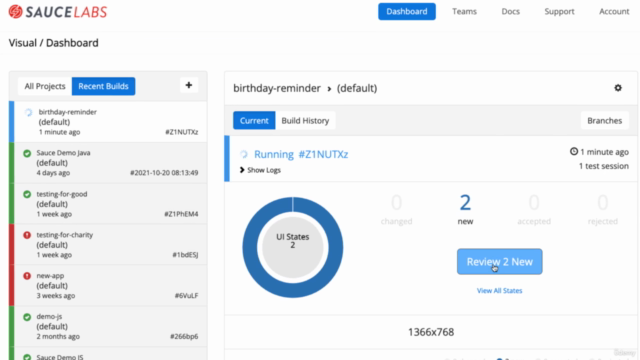
Task: Click the spinner icon next to Running
Action: [x=244, y=154]
